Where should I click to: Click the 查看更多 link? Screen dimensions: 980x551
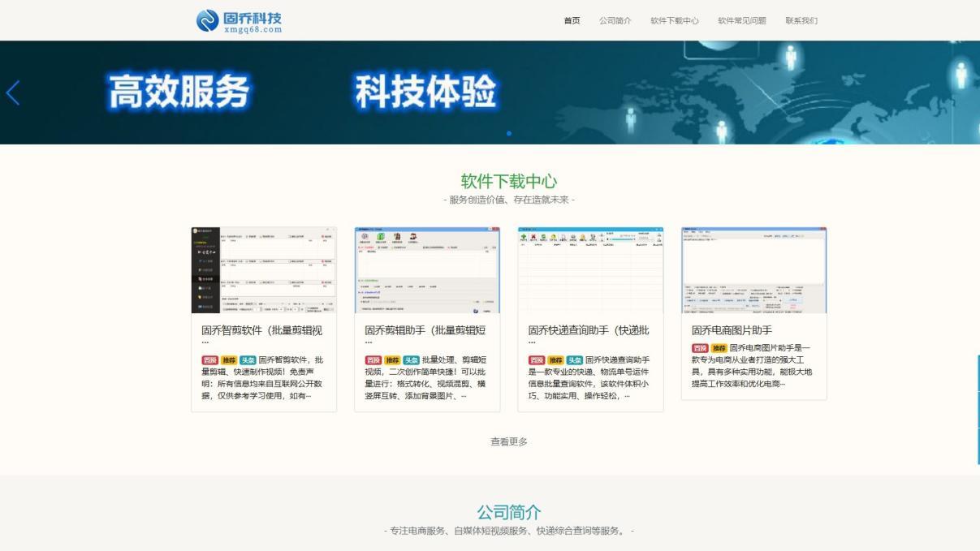(x=508, y=441)
